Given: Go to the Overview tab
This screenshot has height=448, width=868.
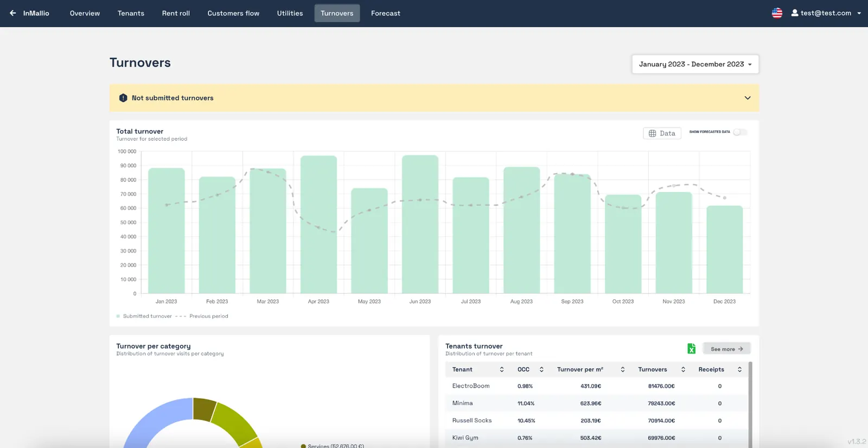Looking at the screenshot, I should (85, 13).
